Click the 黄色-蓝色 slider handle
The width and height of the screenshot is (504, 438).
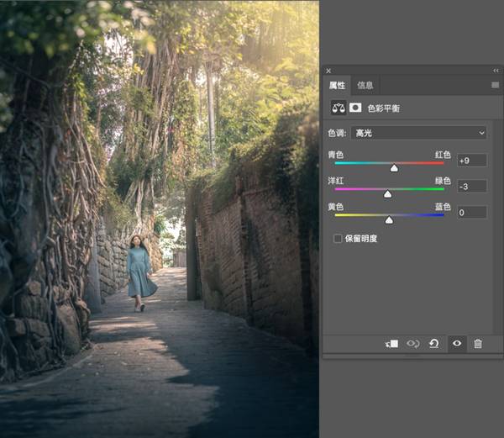coord(389,220)
